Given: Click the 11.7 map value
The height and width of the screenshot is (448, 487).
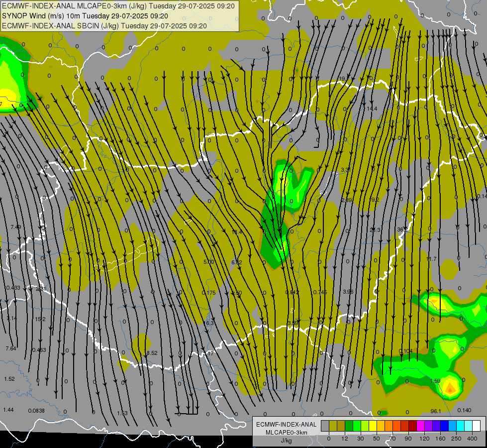Looking at the screenshot, I should 431,259.
